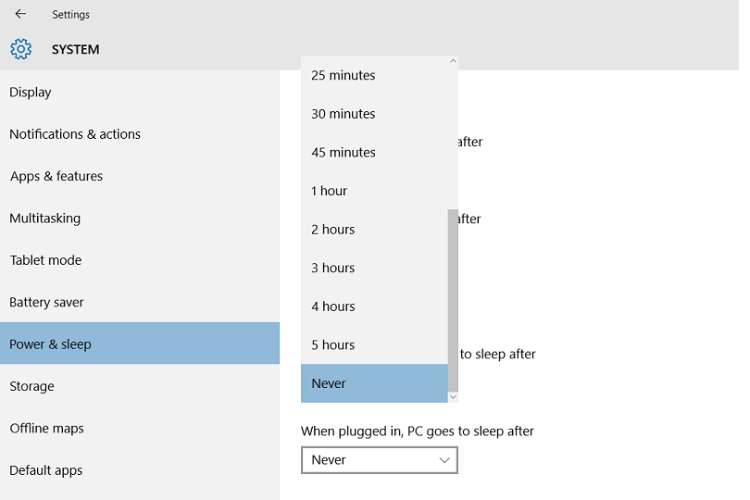This screenshot has width=750, height=500.
Task: Switch to Multitasking settings
Action: tap(140, 218)
